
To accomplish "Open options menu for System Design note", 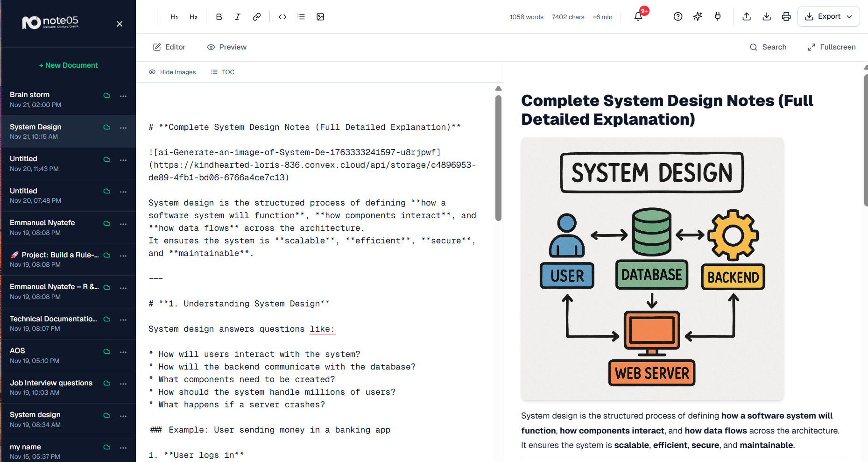I will [123, 128].
